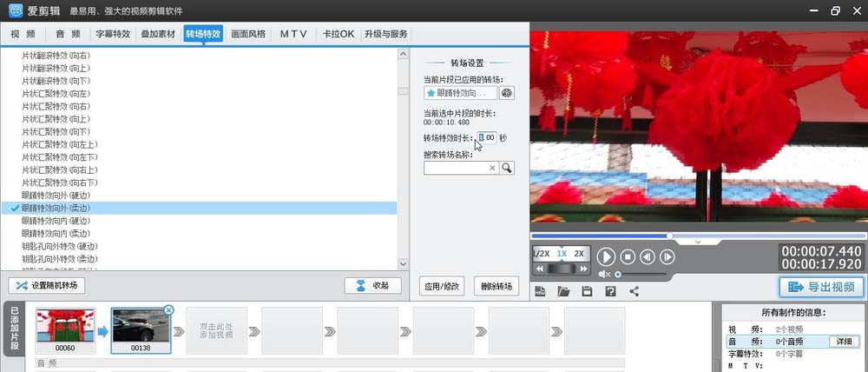This screenshot has width=868, height=372.
Task: Click the down arrow of the transition list scrollbar
Action: tap(403, 263)
